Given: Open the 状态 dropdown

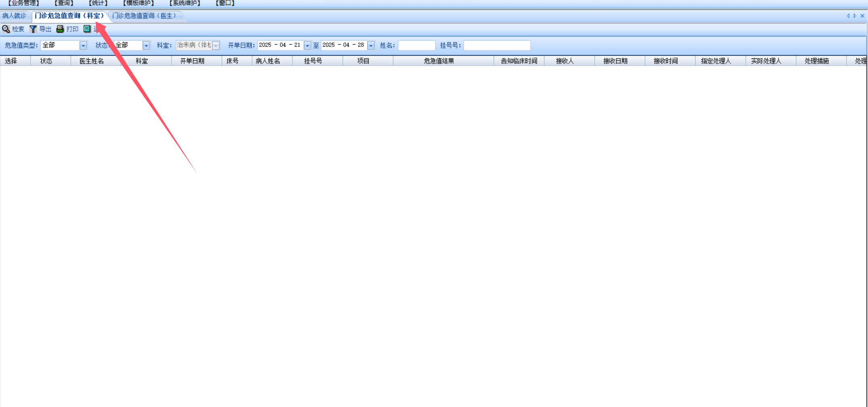Looking at the screenshot, I should coord(146,45).
